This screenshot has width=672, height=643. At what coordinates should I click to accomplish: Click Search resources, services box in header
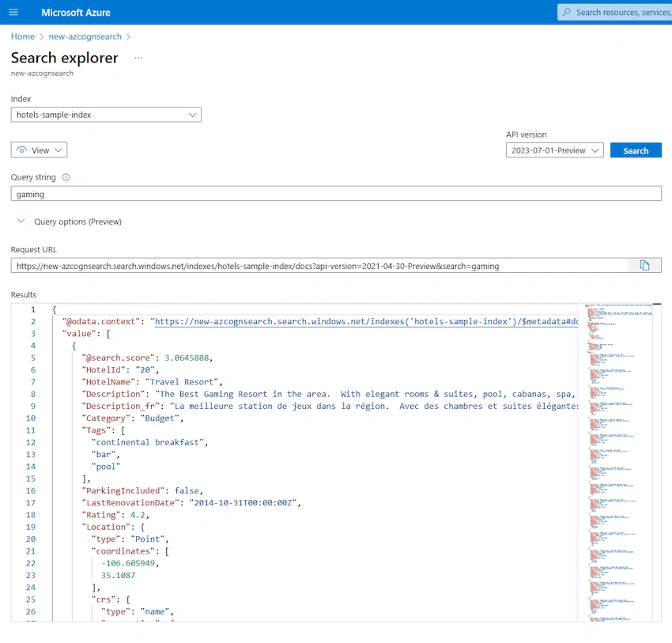coord(614,12)
